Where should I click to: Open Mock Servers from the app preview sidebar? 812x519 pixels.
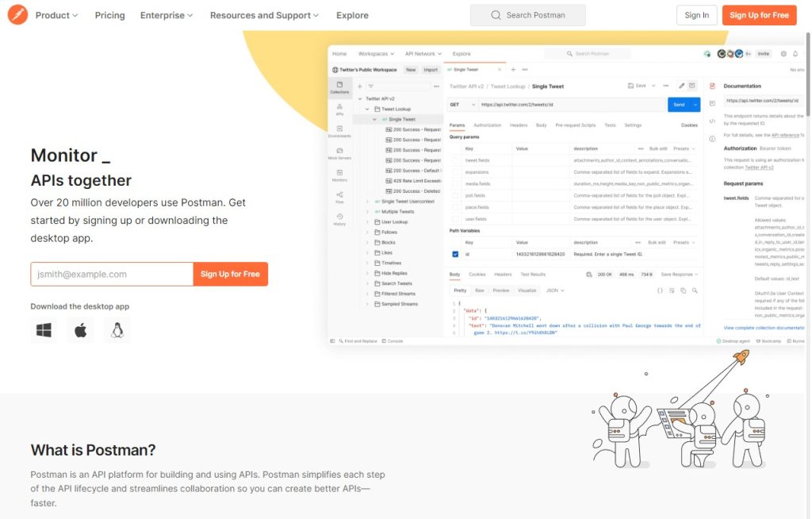(x=339, y=153)
